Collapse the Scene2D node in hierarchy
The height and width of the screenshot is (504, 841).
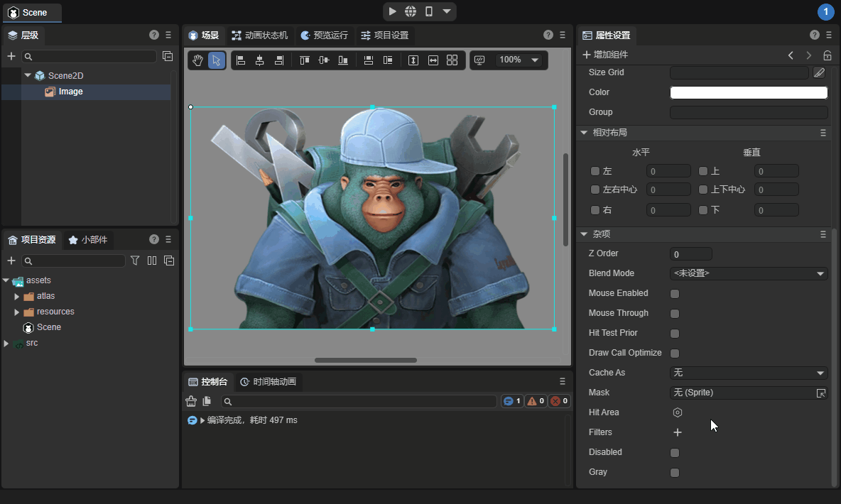click(28, 75)
